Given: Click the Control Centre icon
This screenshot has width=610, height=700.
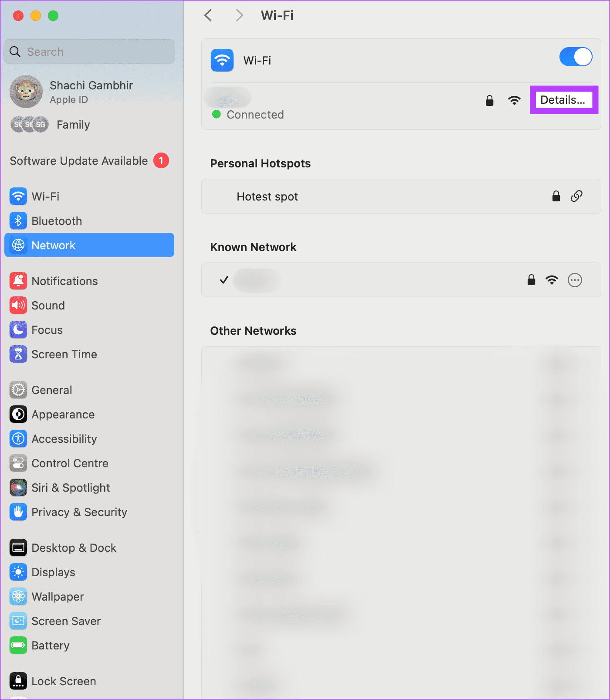Looking at the screenshot, I should 18,463.
